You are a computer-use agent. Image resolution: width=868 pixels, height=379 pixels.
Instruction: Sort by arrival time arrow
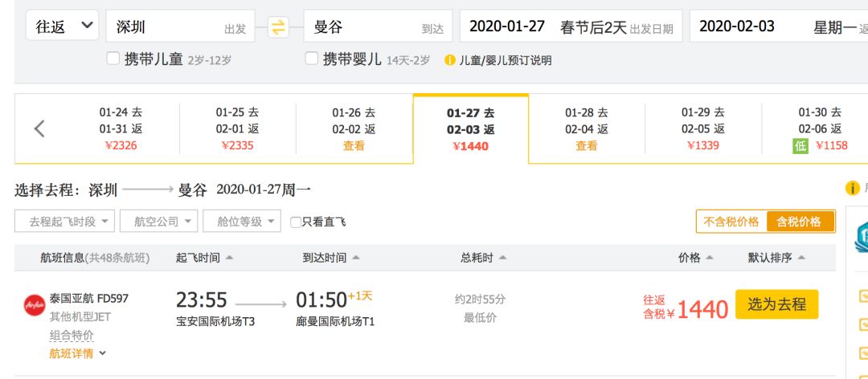(356, 258)
